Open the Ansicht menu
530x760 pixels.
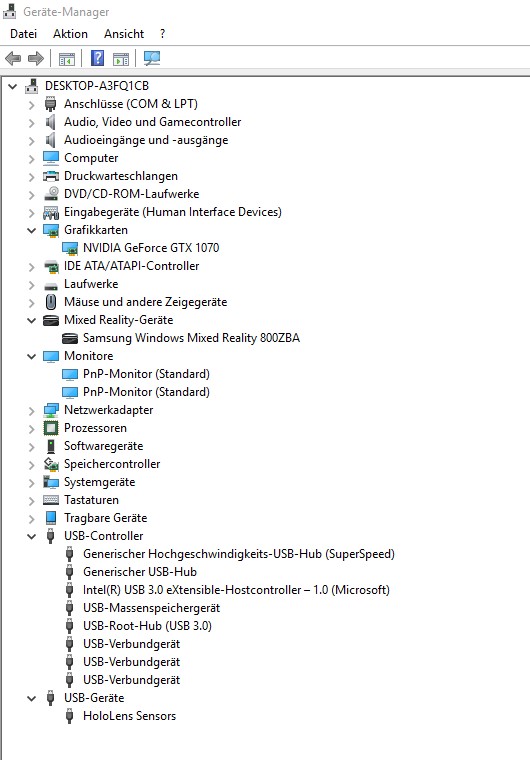tap(124, 34)
